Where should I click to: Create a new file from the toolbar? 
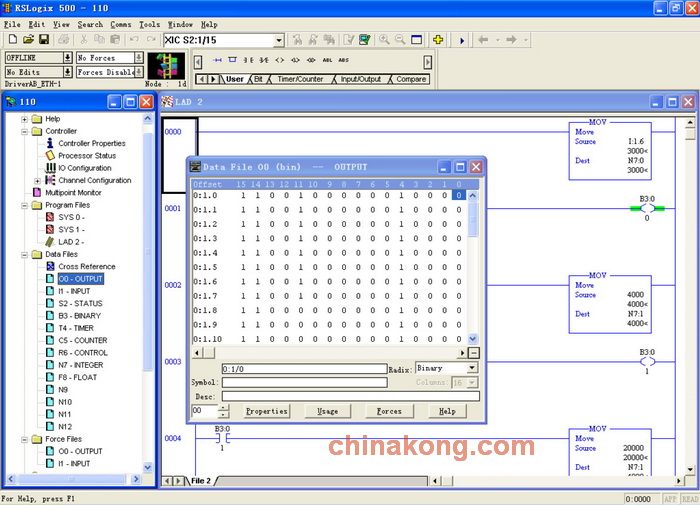tap(13, 40)
